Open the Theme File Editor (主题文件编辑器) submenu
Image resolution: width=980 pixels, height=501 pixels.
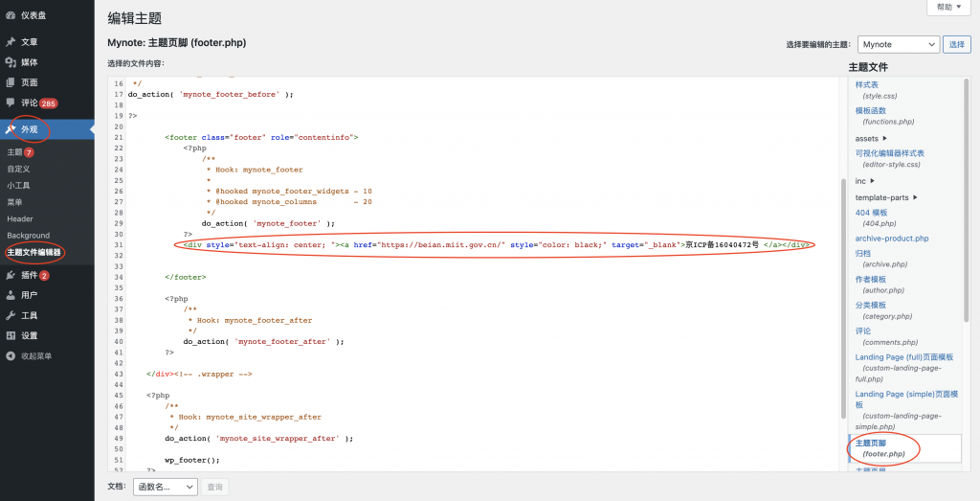pyautogui.click(x=34, y=253)
